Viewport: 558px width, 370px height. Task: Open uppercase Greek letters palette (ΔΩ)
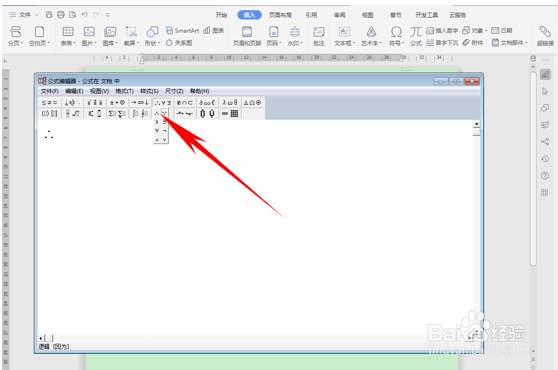252,102
